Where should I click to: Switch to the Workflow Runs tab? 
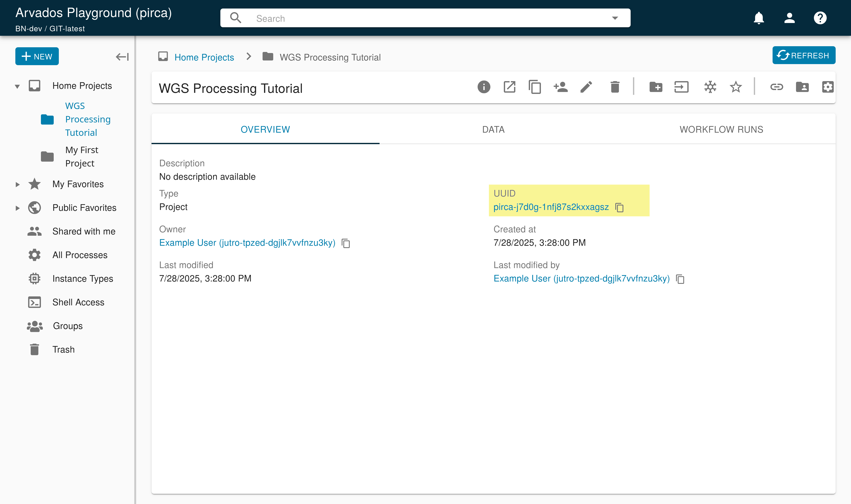[x=721, y=129]
